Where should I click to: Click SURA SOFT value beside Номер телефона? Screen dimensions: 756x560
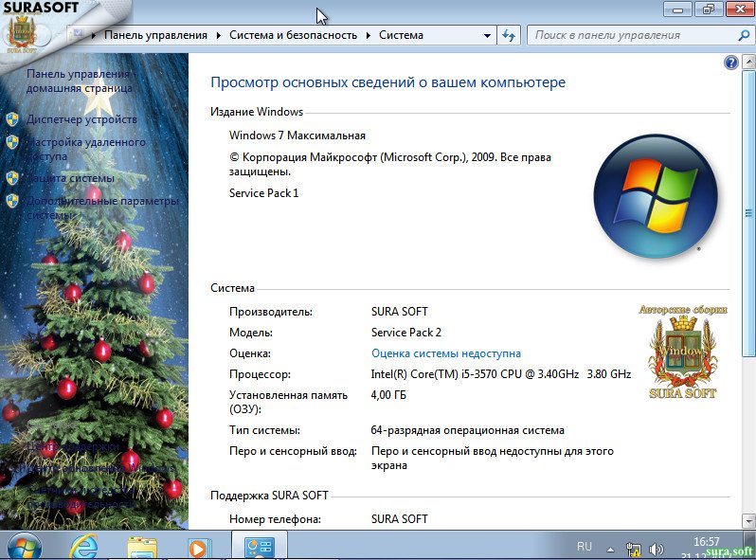click(x=399, y=519)
